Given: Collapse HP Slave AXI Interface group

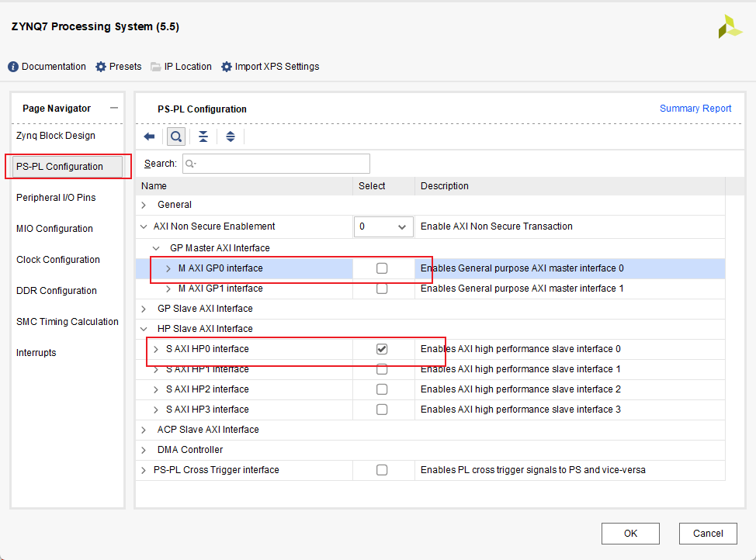Looking at the screenshot, I should [144, 329].
